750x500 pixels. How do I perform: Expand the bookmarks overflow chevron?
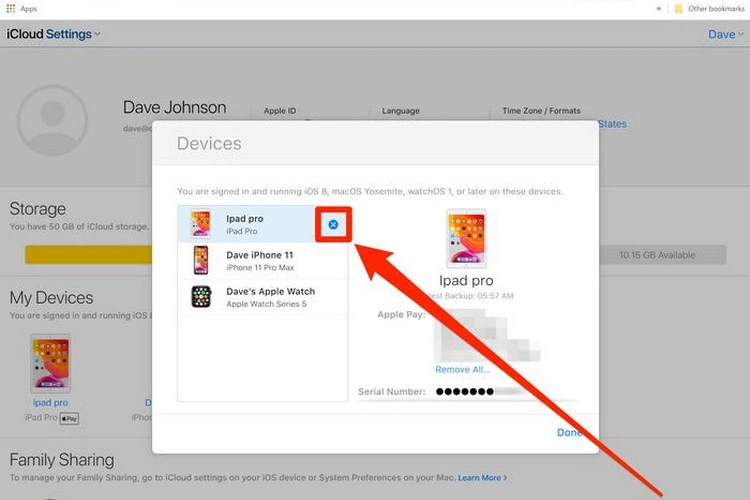(659, 9)
